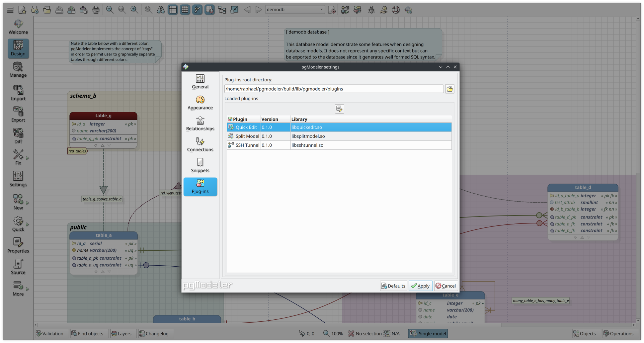Open the hamburger main menu
The height and width of the screenshot is (343, 644).
pyautogui.click(x=10, y=10)
